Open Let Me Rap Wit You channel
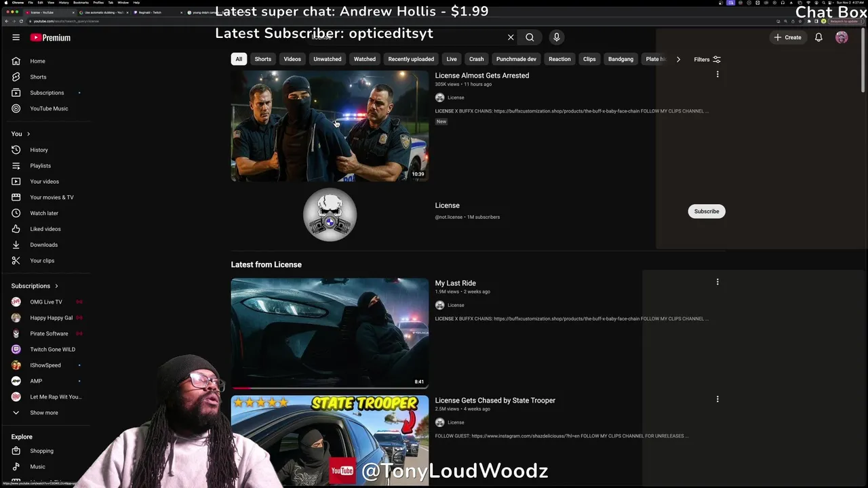Screen dimensions: 868x488 [45, 396]
